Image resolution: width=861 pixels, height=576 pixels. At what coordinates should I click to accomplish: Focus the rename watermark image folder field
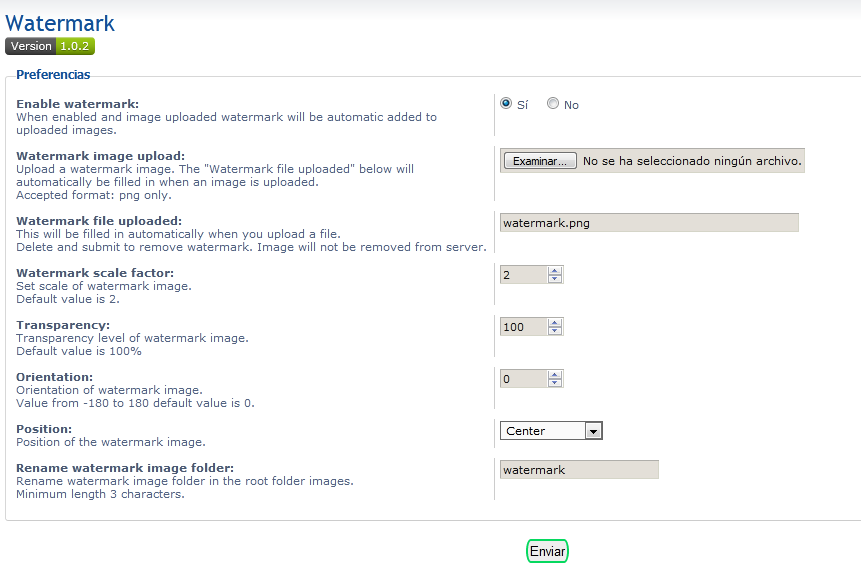(x=579, y=470)
